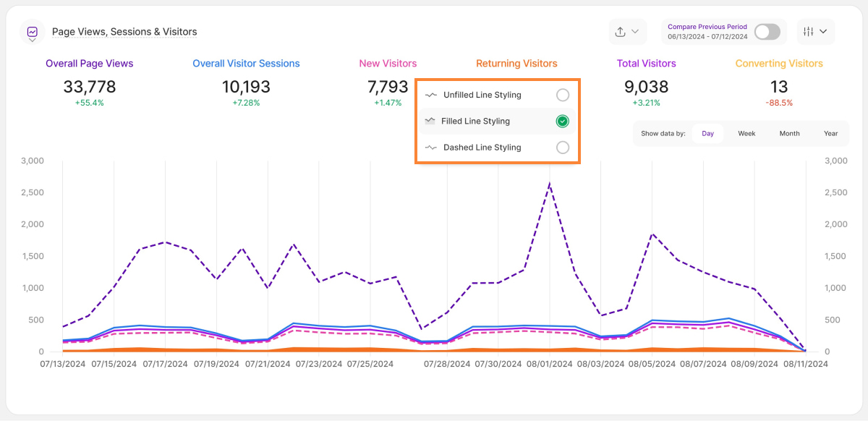Click the chart widget icon beside title
The width and height of the screenshot is (868, 421).
click(33, 32)
